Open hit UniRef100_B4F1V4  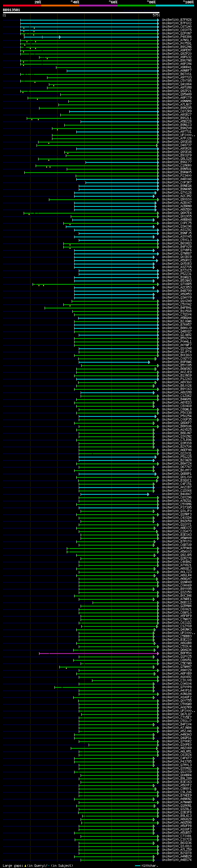(176, 724)
